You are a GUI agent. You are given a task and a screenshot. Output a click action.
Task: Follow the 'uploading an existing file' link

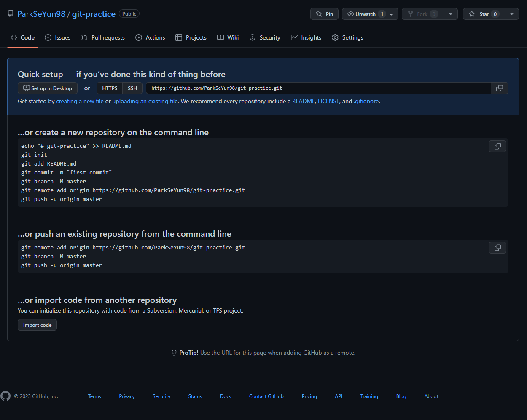click(x=145, y=101)
